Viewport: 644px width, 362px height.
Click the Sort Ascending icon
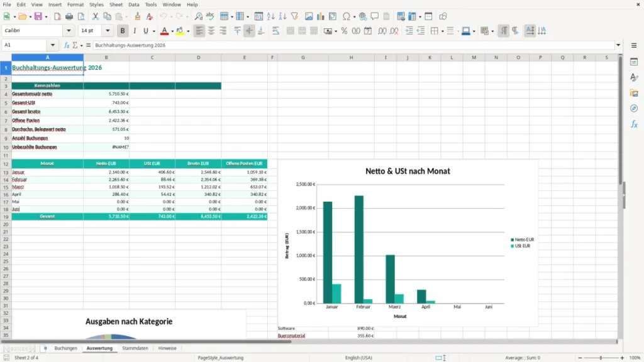pos(270,16)
